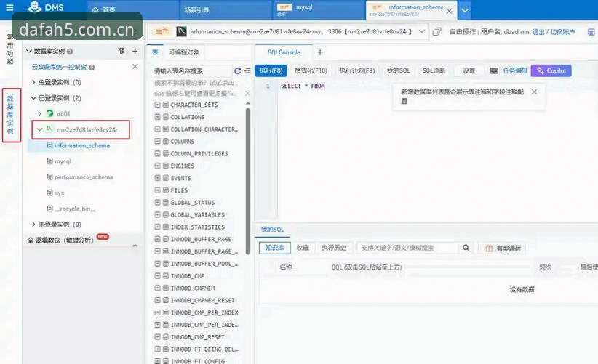Switch to the 场景引导 tab
This screenshot has height=364, width=598.
pyautogui.click(x=226, y=10)
